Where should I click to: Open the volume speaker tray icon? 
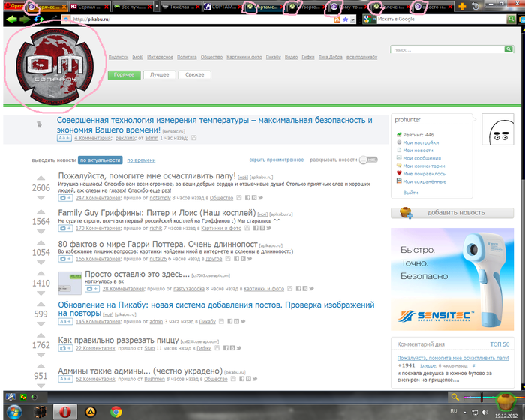point(484,412)
